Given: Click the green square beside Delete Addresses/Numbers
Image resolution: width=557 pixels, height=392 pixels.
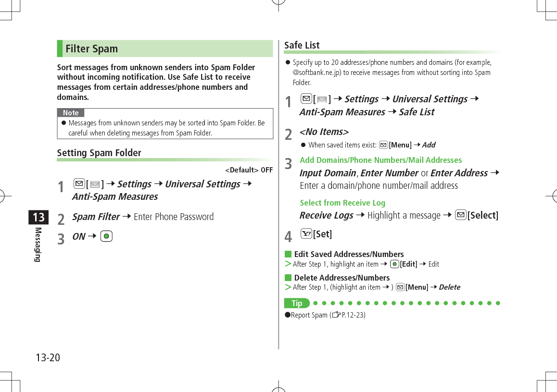Looking at the screenshot, I should [x=288, y=278].
